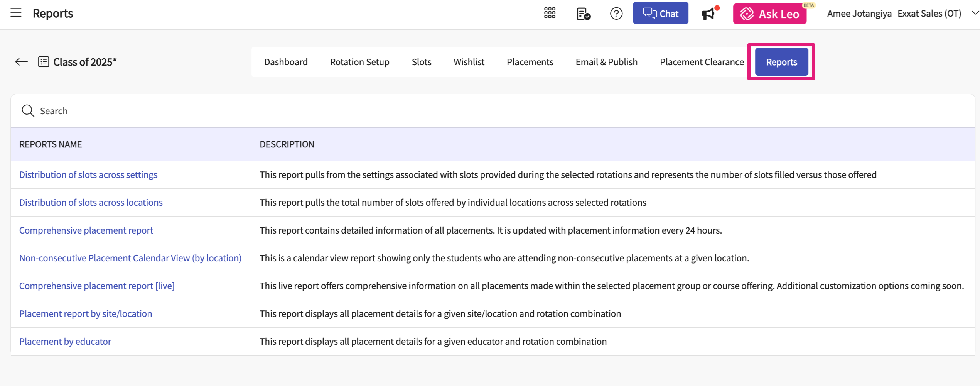Open the apps grid launcher icon
This screenshot has height=386, width=980.
point(550,14)
